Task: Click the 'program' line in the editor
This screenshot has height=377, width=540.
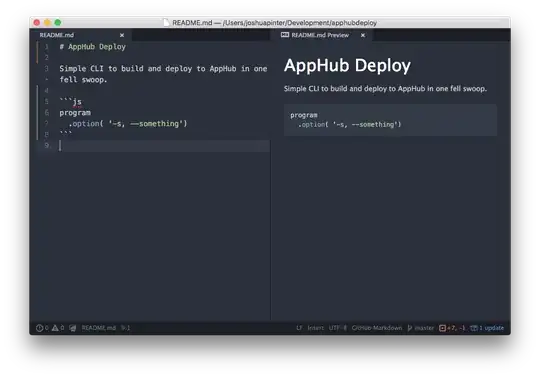Action: coord(75,113)
